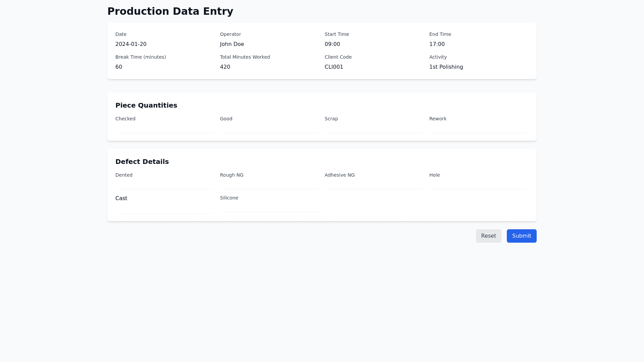This screenshot has width=644, height=362.
Task: Click the Reset button
Action: 488,236
